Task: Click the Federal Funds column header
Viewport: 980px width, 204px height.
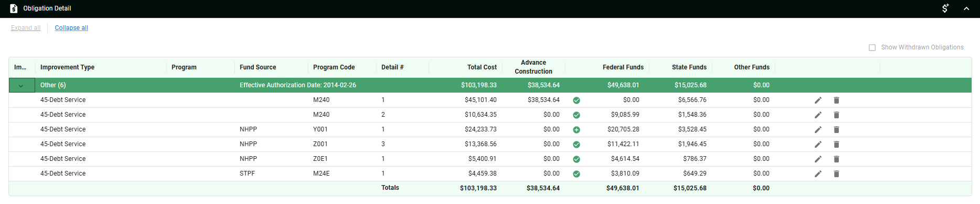Action: [x=623, y=67]
